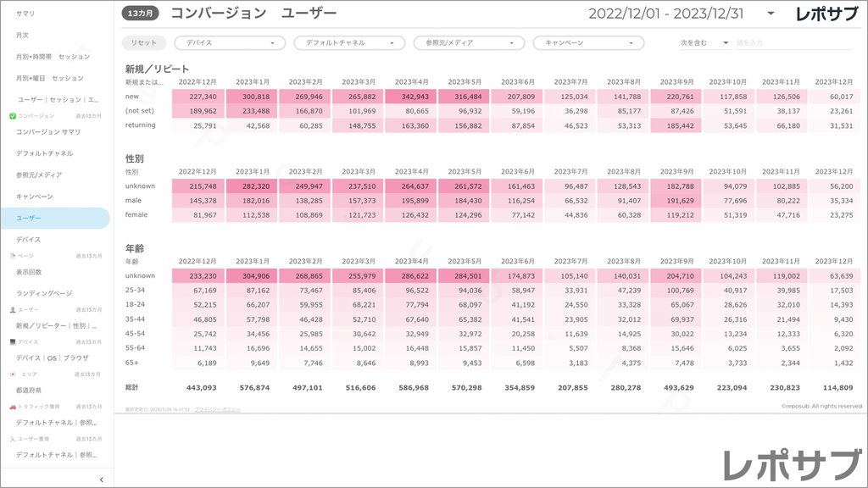Click the ユーザー獲得 section icon

coord(12,439)
